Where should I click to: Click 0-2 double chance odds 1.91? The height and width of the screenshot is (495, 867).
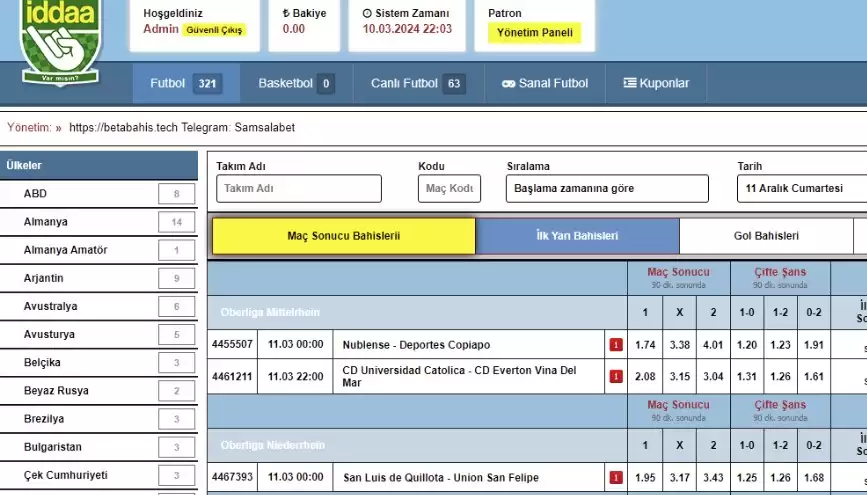click(814, 345)
